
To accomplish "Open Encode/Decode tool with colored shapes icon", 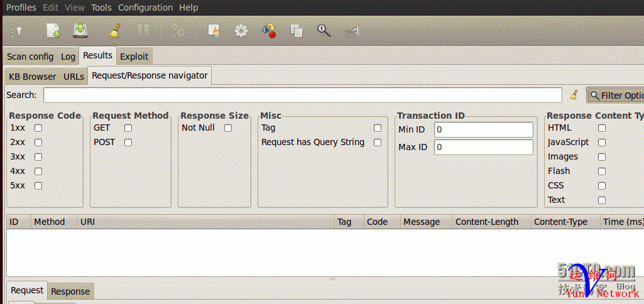I will pos(269,31).
